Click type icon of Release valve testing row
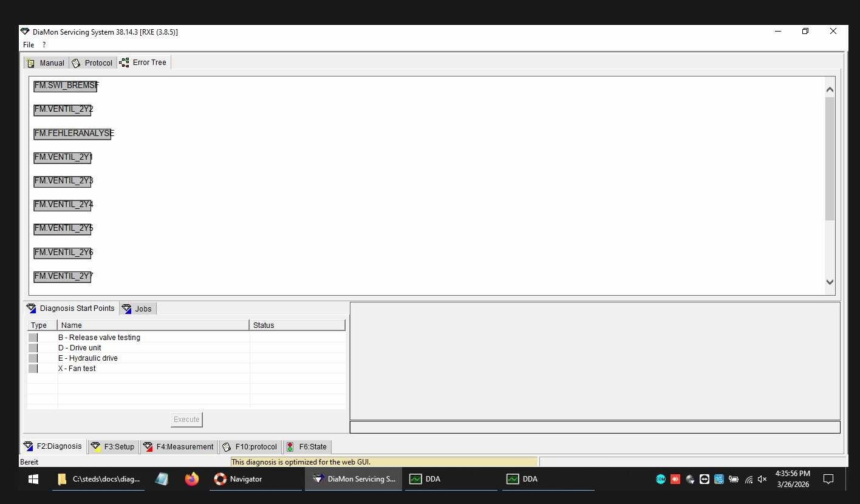Viewport: 860px width, 504px height. 33,337
